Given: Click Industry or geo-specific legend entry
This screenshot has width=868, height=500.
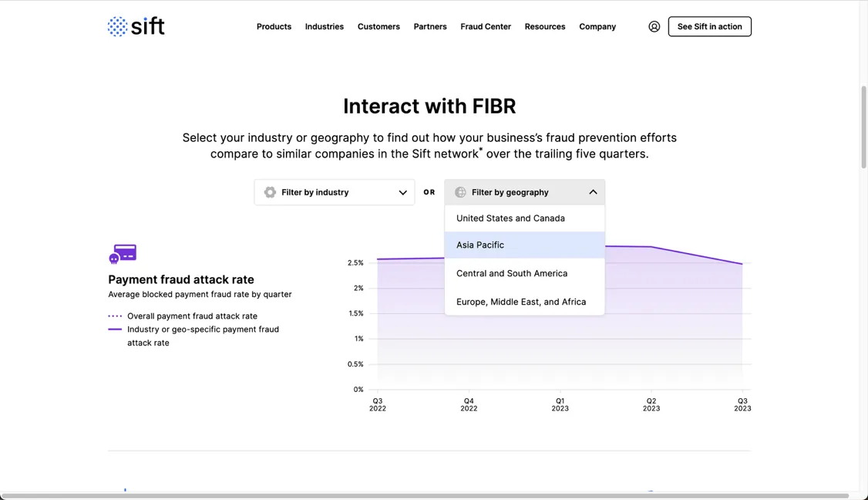Looking at the screenshot, I should pos(204,336).
